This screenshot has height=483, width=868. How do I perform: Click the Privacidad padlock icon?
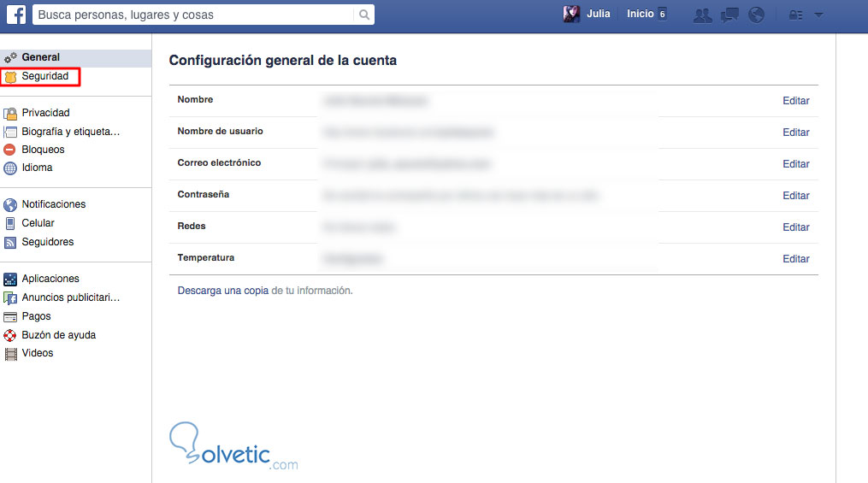[10, 114]
